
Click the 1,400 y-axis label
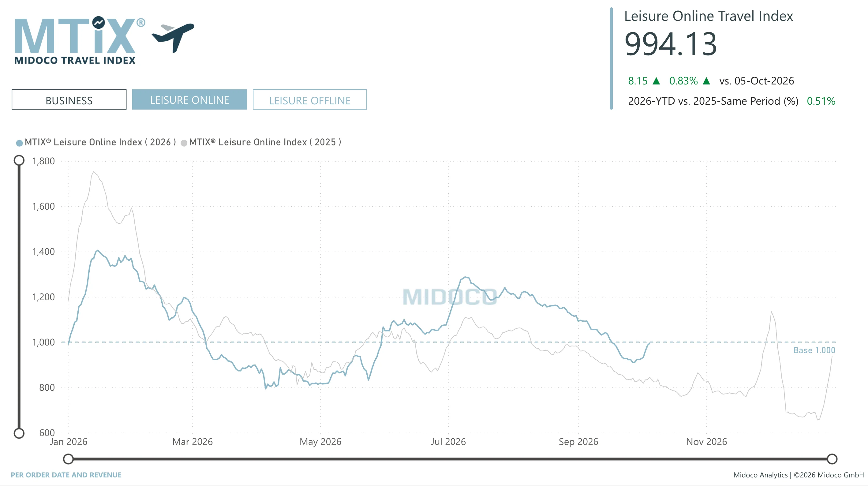43,252
